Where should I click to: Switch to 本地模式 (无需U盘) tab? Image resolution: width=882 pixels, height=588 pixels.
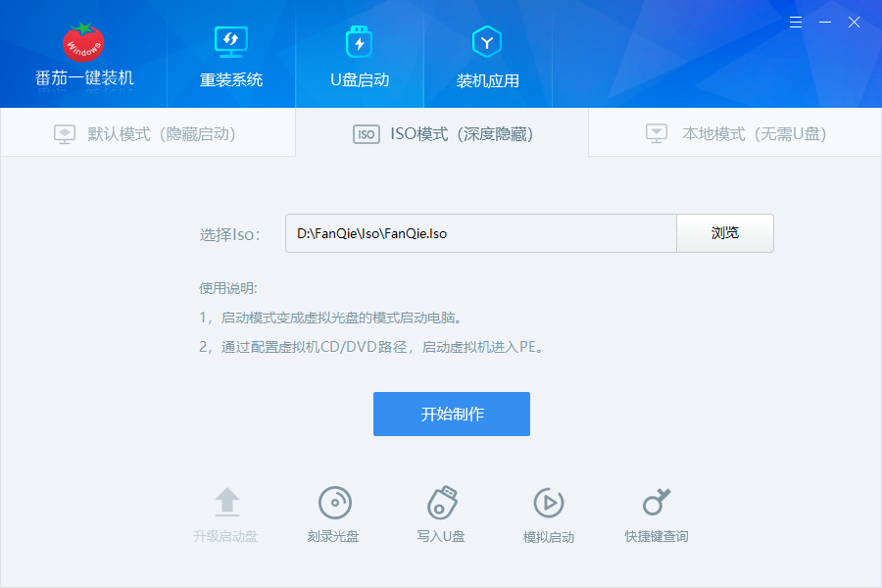tap(735, 134)
